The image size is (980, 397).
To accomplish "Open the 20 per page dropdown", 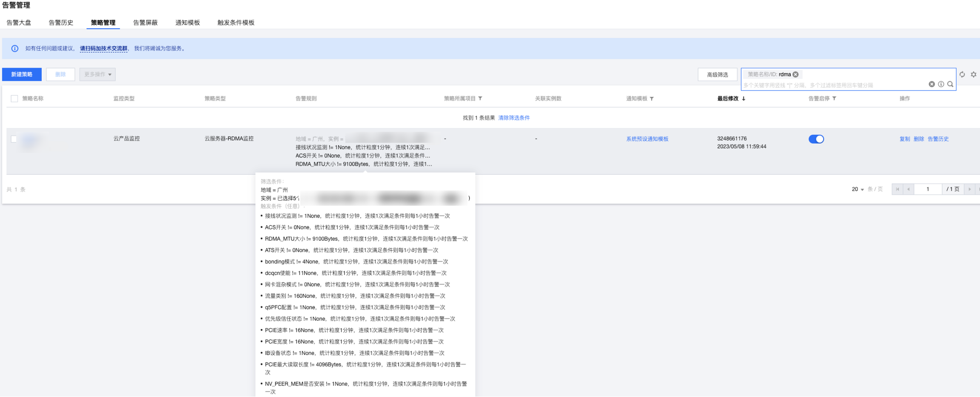I will (x=857, y=189).
